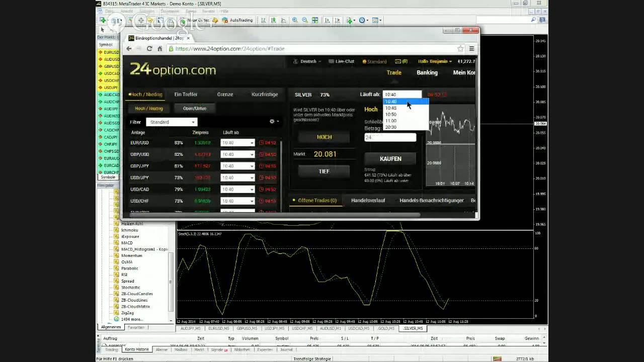Viewport: 644px width, 362px height.
Task: Select 10:50 expiry option
Action: [406, 114]
